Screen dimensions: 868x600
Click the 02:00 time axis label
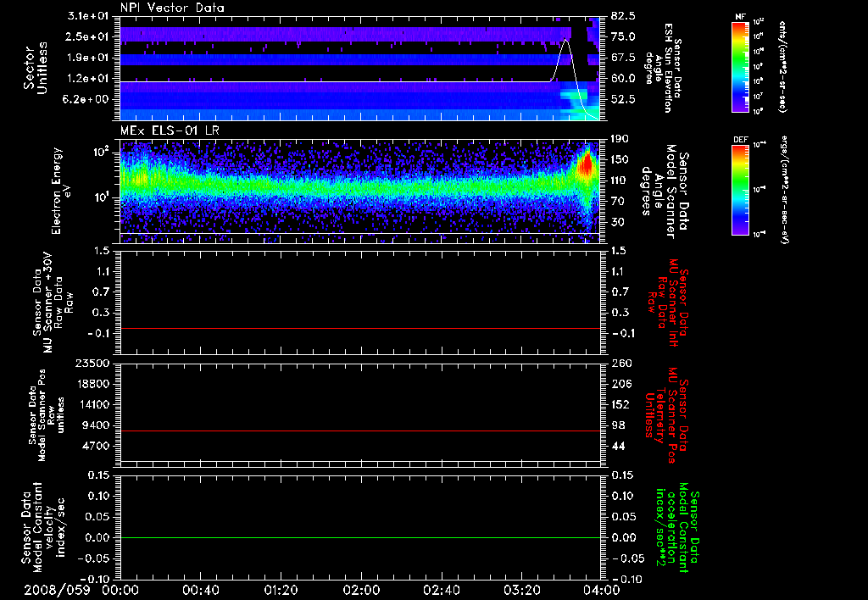click(x=361, y=589)
